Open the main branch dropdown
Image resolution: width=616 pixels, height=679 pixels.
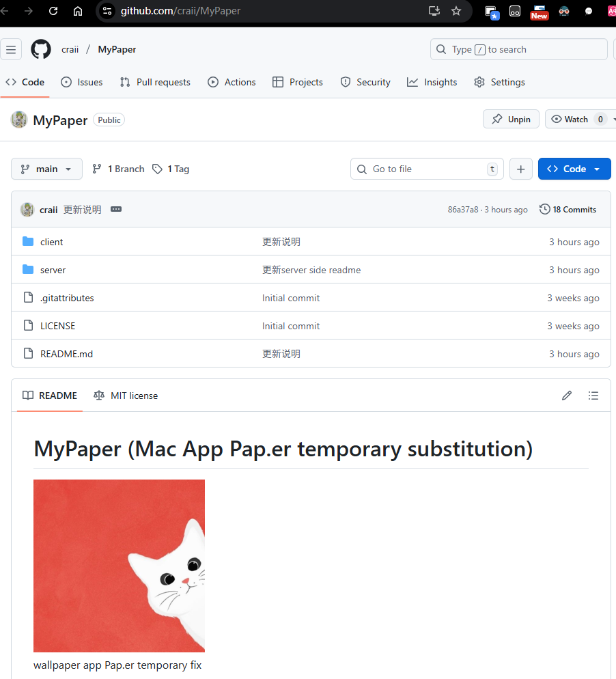[46, 169]
